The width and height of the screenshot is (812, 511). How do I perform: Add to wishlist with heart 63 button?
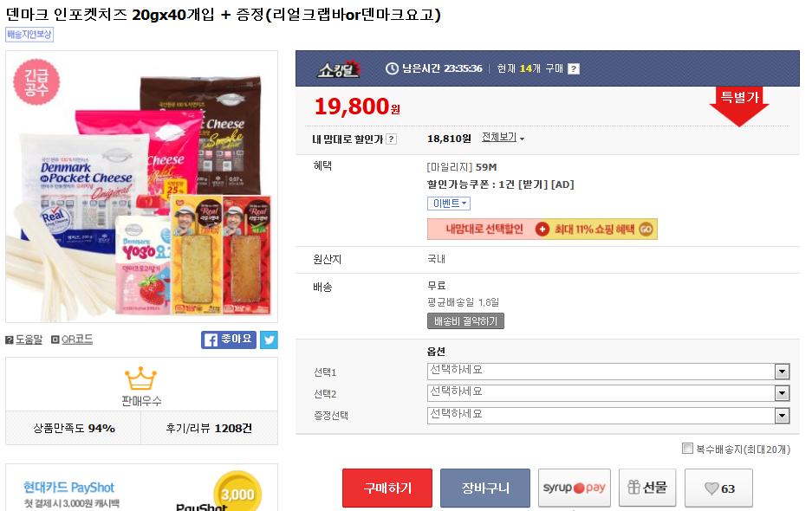(x=718, y=488)
